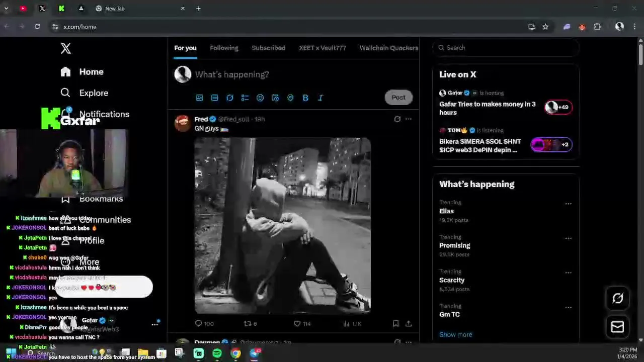Click the X logo in the sidebar

click(x=65, y=48)
